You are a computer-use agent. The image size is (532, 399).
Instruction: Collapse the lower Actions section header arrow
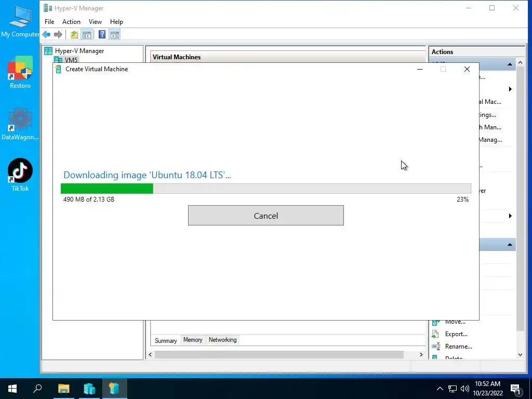[510, 245]
